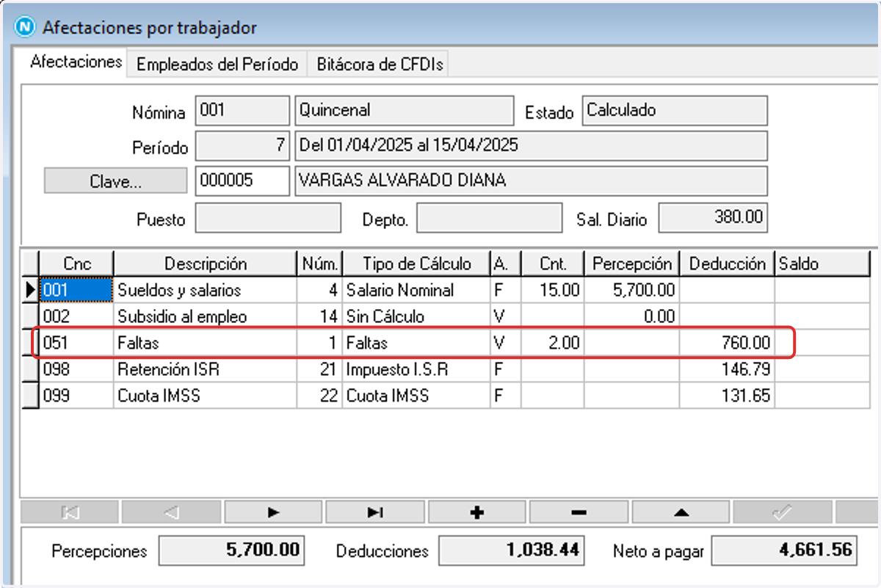Click the Deducciones total field 1,038.44
881x588 pixels.
coord(511,551)
